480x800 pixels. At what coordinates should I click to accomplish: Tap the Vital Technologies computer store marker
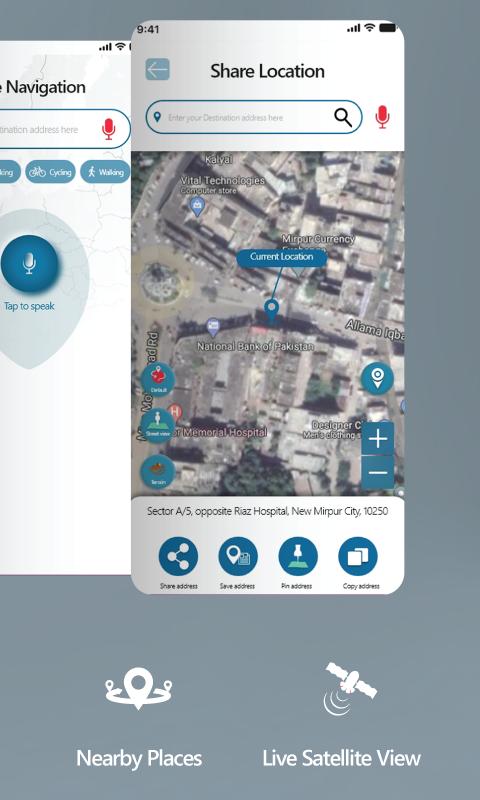click(x=197, y=207)
